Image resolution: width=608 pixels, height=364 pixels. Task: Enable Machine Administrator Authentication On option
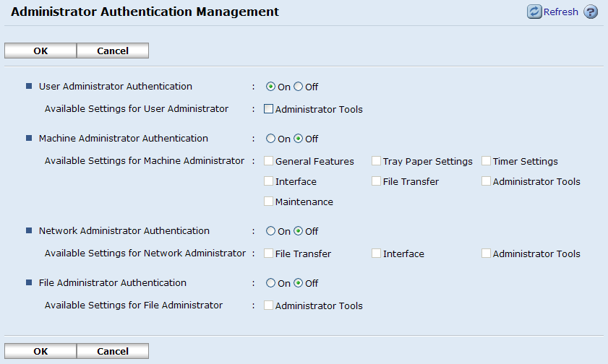tap(271, 139)
